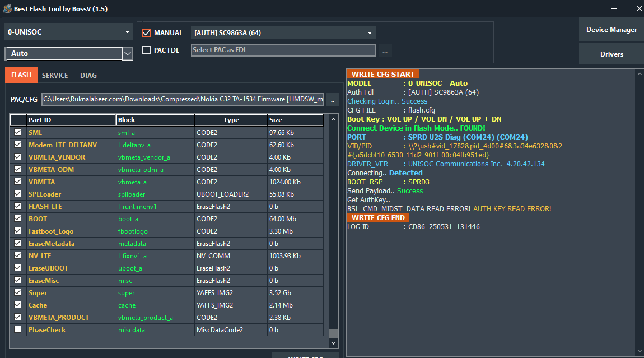Select the sml_a block cell
This screenshot has height=358, width=644.
coord(155,133)
